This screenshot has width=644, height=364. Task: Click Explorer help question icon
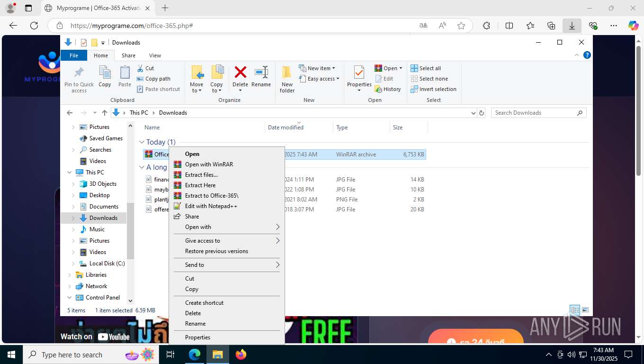tap(587, 55)
